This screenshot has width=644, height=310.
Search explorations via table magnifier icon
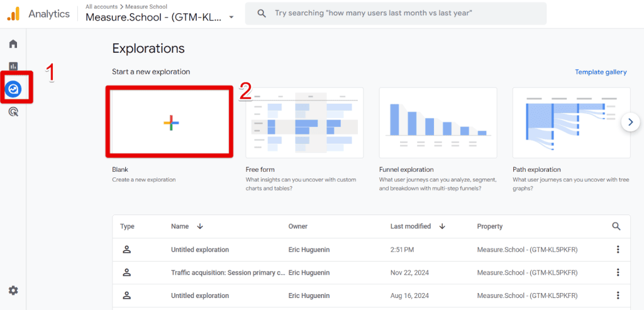(x=616, y=226)
